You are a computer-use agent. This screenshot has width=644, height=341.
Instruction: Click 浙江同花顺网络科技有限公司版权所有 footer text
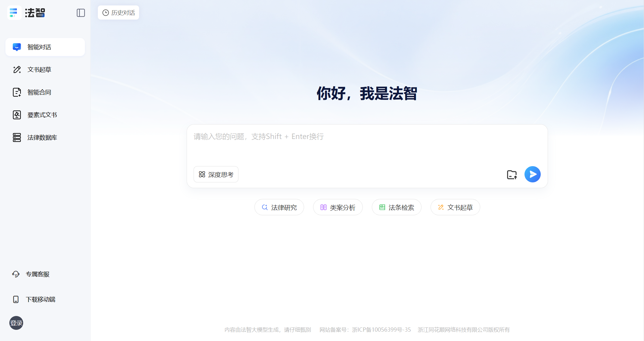464,330
